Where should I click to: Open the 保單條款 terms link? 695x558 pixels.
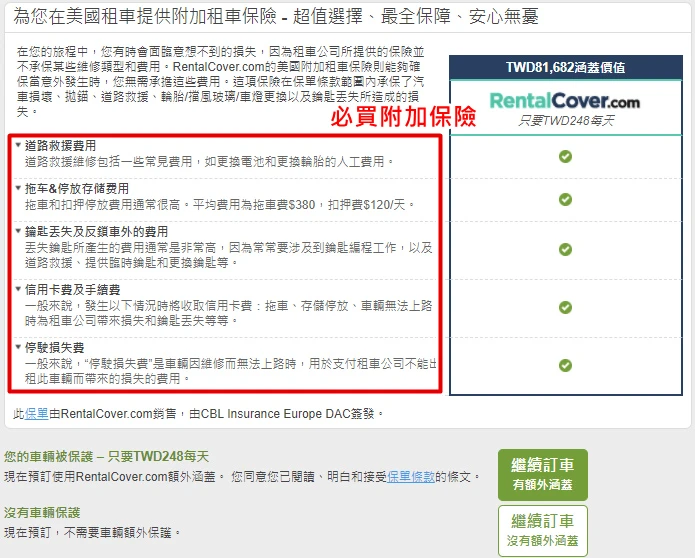coord(411,477)
